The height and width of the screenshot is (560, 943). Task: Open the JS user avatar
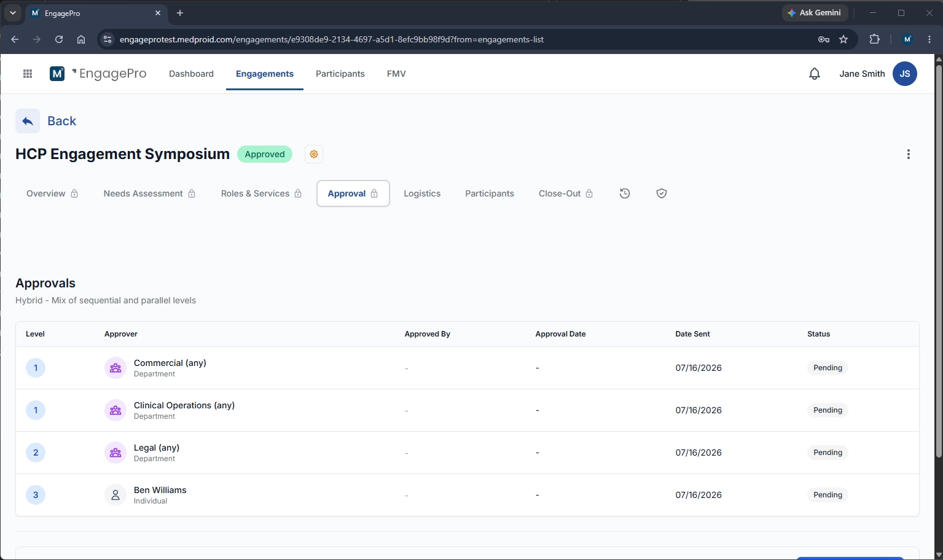click(905, 74)
